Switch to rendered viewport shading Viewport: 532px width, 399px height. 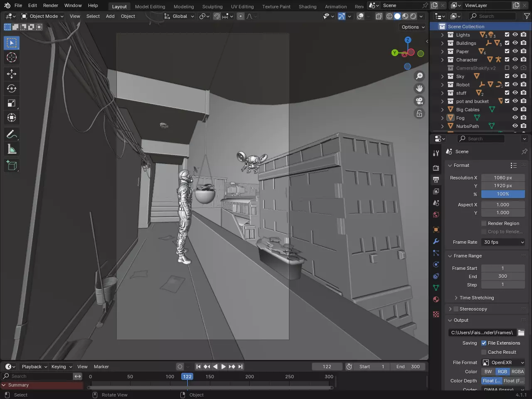point(413,16)
